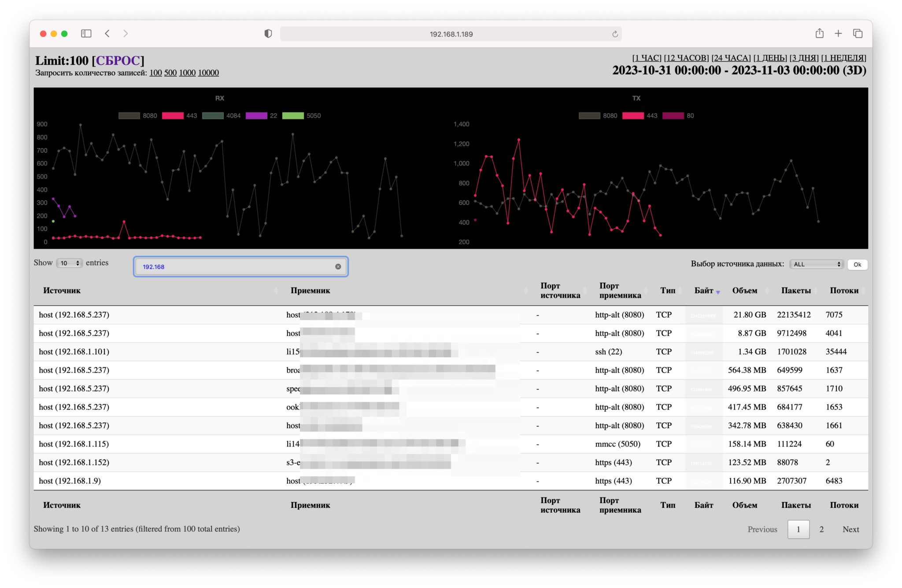The width and height of the screenshot is (902, 588).
Task: Go back with the left arrow
Action: click(x=107, y=33)
